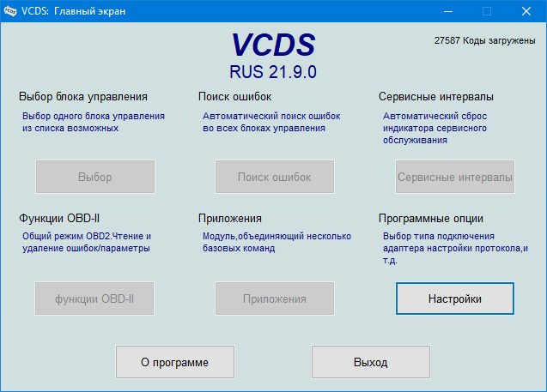Image resolution: width=547 pixels, height=392 pixels.
Task: Click the 'Поиск ошибок' group heading
Action: (x=234, y=97)
